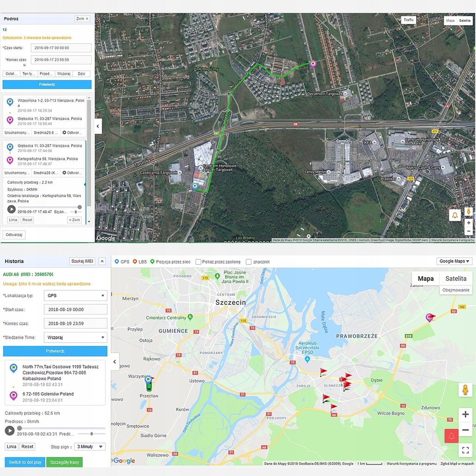Select the 'Wczoraj' quick date tab
The width and height of the screenshot is (476, 476).
point(64,74)
